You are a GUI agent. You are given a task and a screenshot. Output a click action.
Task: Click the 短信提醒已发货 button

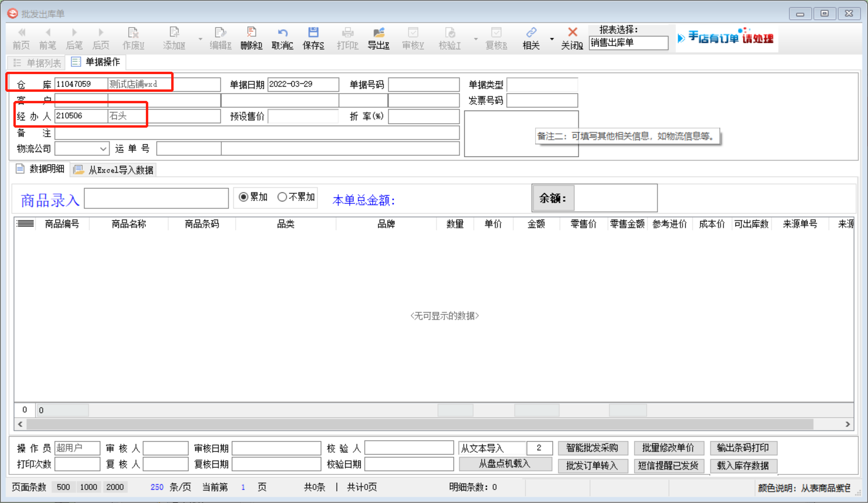(x=668, y=466)
